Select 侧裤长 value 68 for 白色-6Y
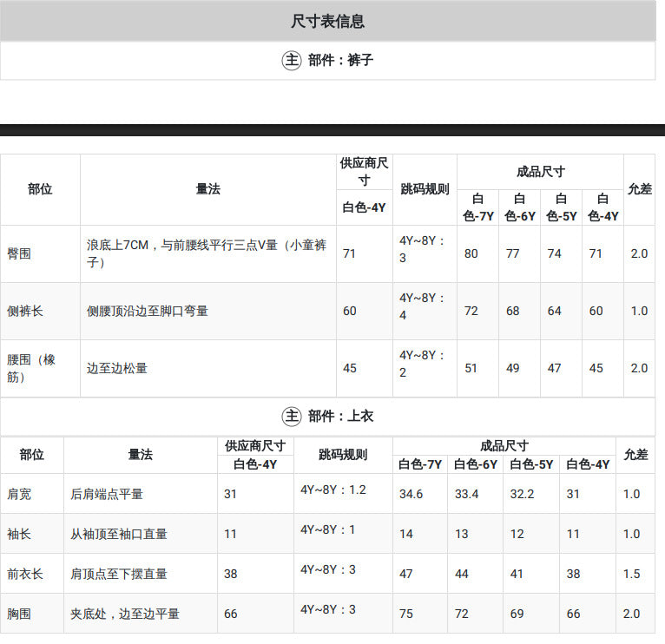This screenshot has height=644, width=665. tap(512, 311)
